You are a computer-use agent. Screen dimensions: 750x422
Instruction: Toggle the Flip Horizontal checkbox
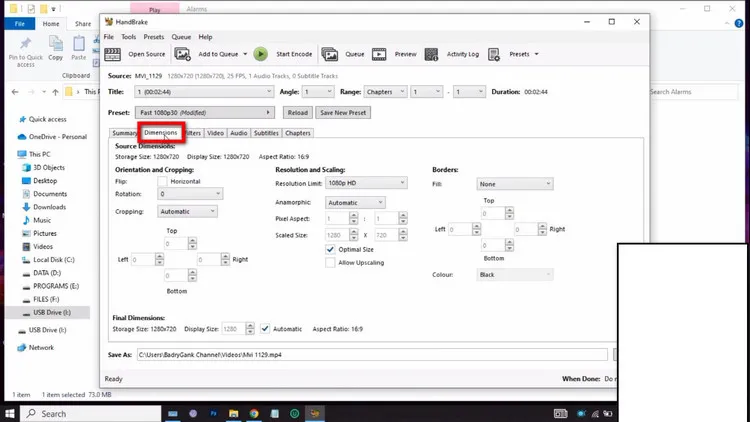click(x=162, y=181)
